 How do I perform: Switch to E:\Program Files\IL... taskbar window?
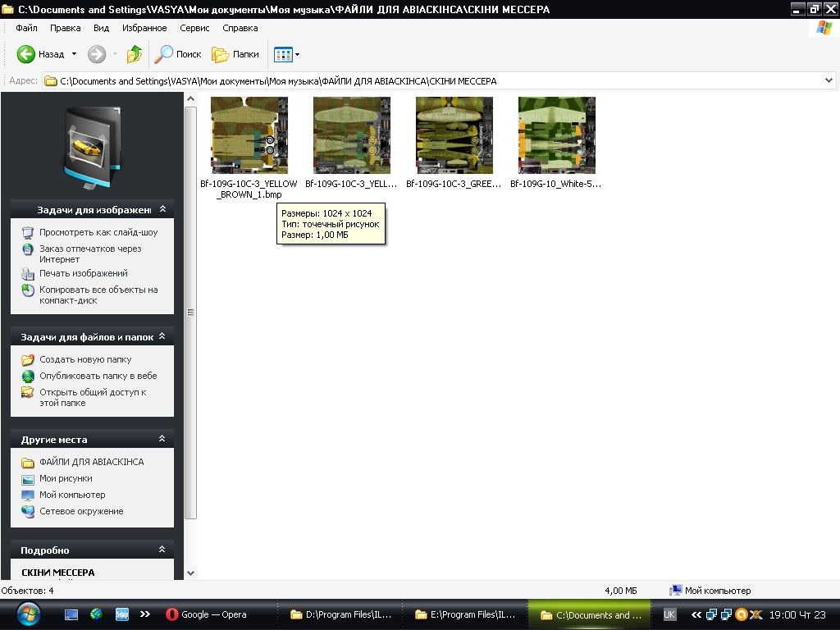465,614
